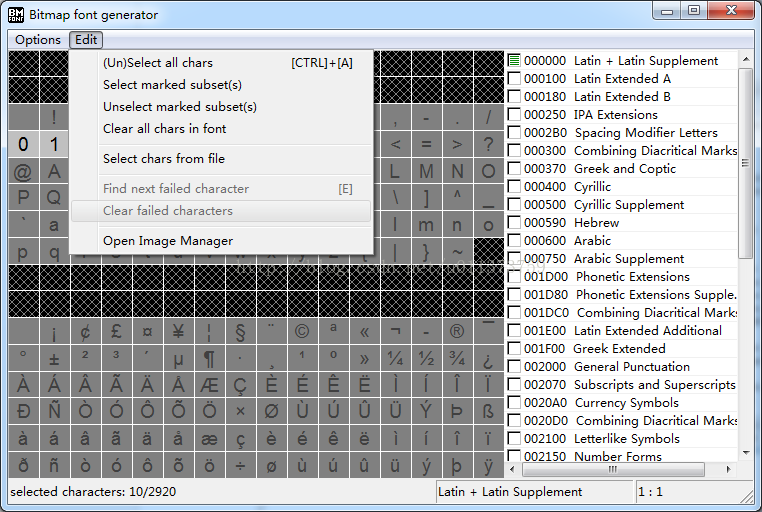Viewport: 762px width, 512px height.
Task: Choose Select chars from file
Action: click(221, 158)
